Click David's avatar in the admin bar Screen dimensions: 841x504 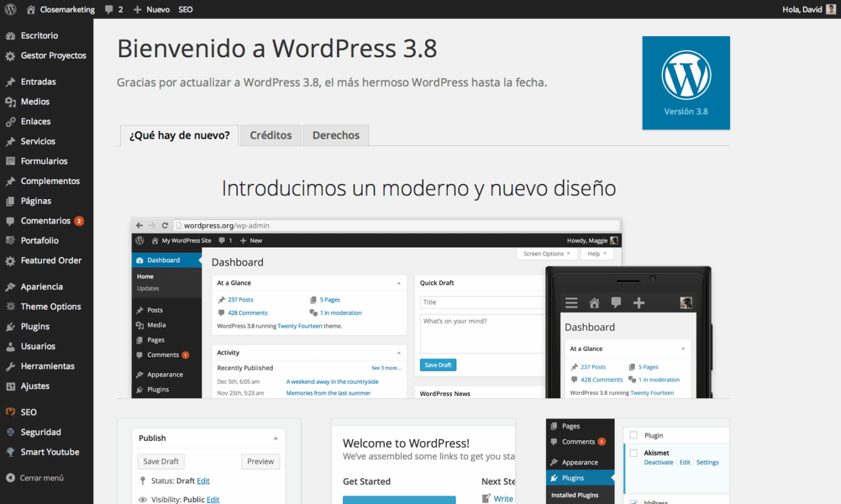click(831, 10)
